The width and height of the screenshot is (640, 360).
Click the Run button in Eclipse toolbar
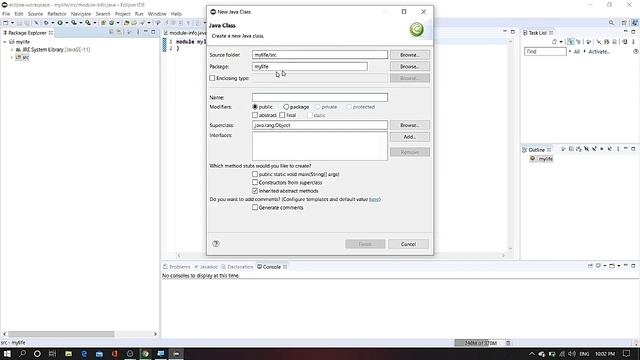click(x=60, y=23)
